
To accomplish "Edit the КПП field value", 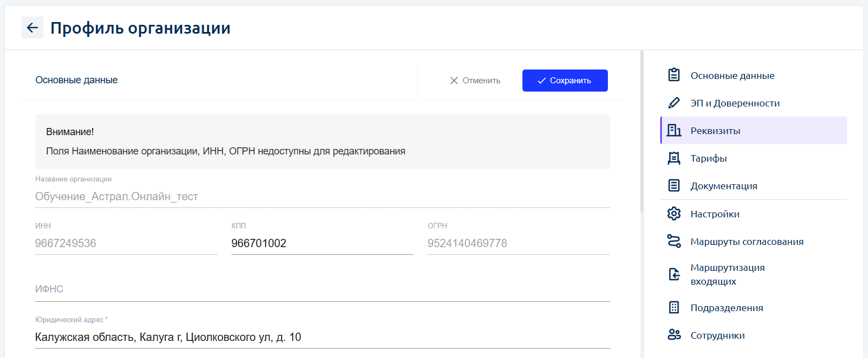I will click(322, 243).
